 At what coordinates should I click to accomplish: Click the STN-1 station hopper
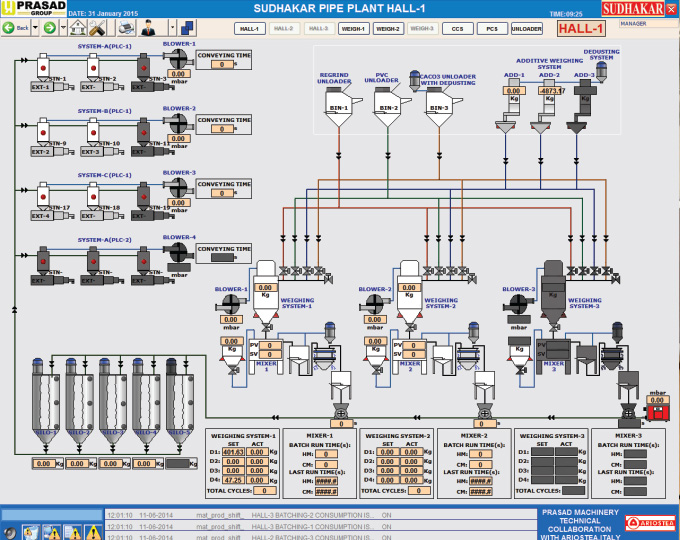[x=43, y=67]
